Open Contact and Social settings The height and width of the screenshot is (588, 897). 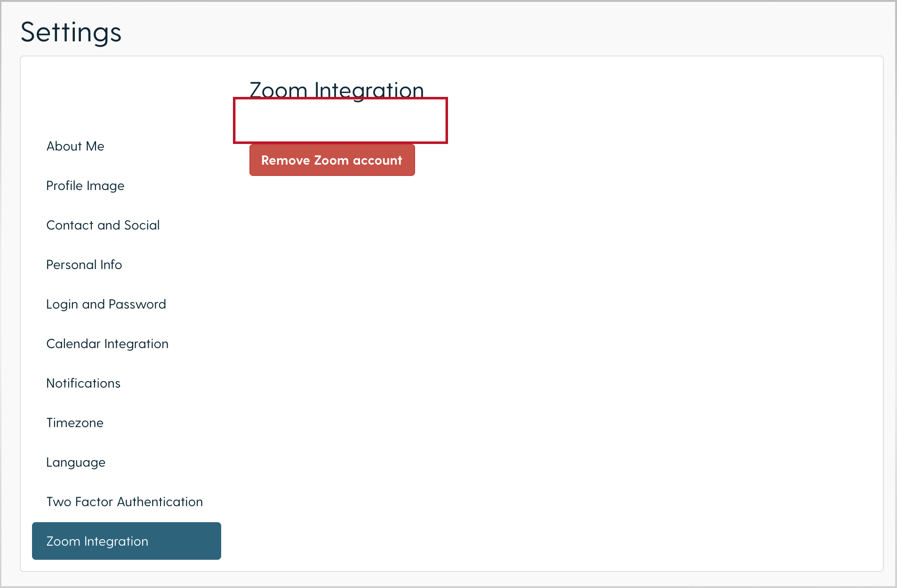pos(103,225)
